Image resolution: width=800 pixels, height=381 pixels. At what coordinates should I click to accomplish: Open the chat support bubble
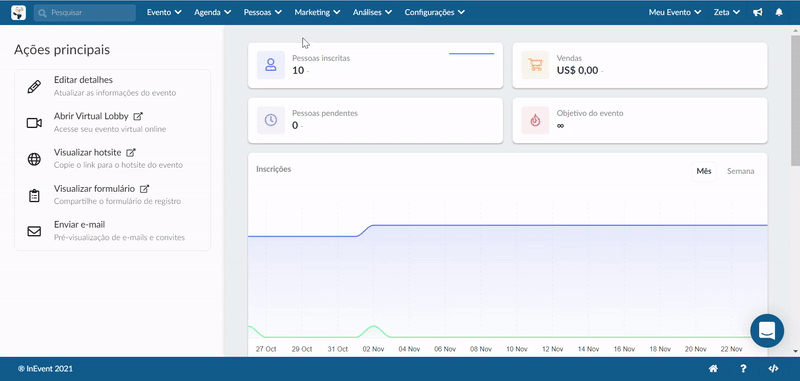767,331
